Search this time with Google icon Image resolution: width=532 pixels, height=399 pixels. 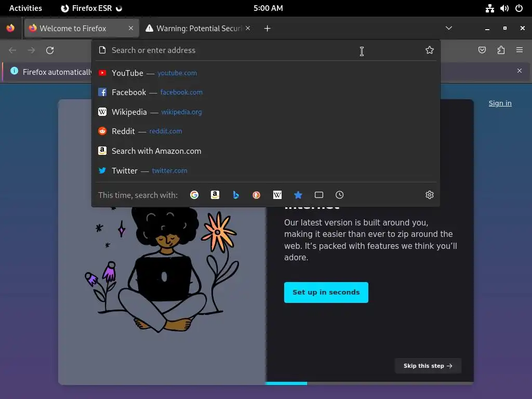[194, 195]
